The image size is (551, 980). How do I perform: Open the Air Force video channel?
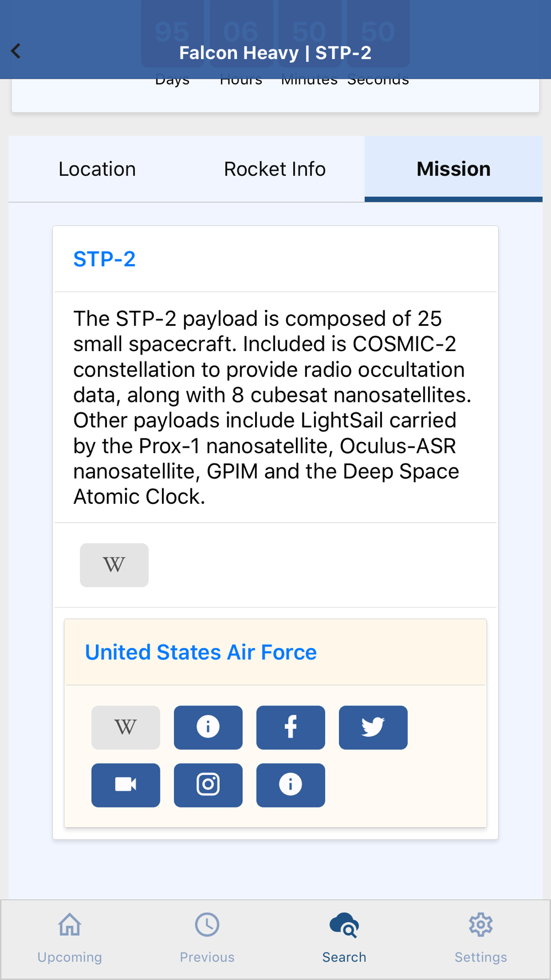pyautogui.click(x=126, y=785)
